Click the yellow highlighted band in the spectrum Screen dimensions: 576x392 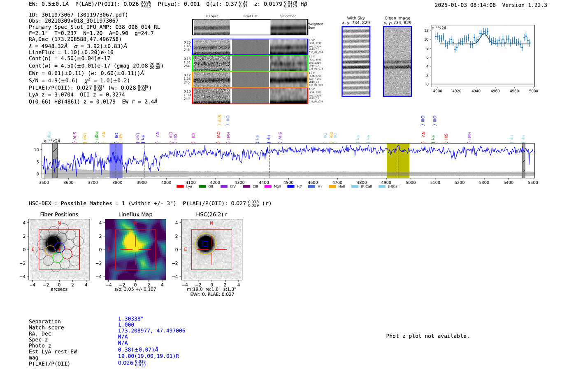[x=397, y=160]
